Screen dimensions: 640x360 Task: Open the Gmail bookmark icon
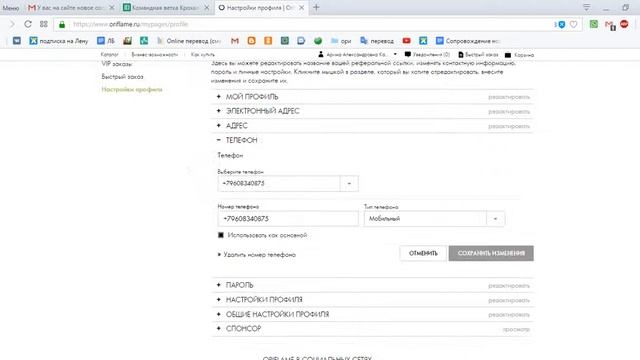[235, 41]
